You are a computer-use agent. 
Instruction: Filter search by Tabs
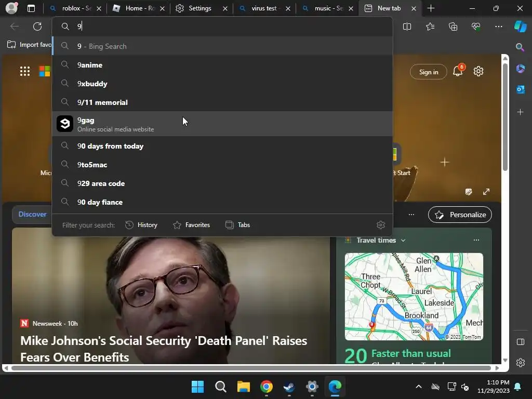(x=237, y=225)
